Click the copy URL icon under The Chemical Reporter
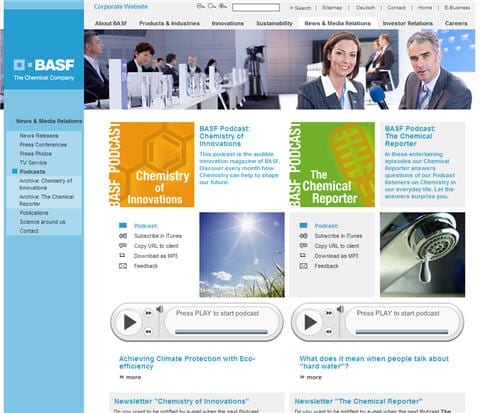This screenshot has width=480, height=413. [303, 246]
